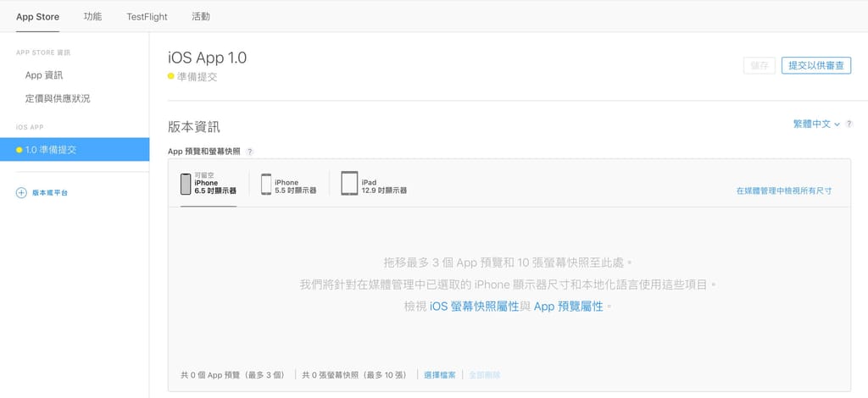Go to the 活動 tab
Viewport: 868px width, 398px height.
point(200,17)
